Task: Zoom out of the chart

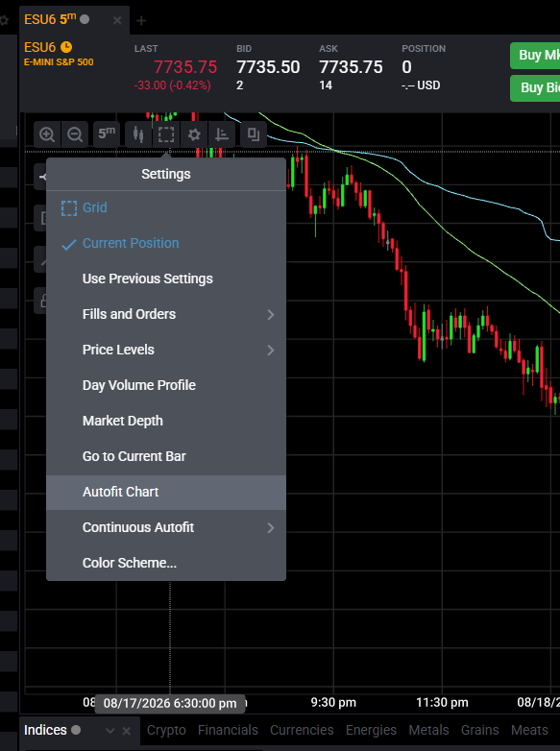Action: point(75,134)
